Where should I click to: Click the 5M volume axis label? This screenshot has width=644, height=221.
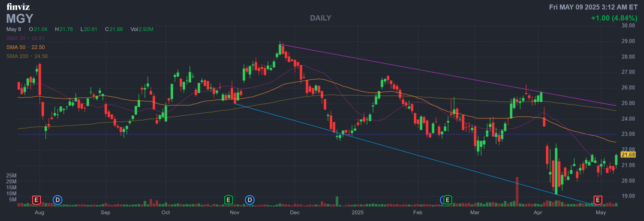13,199
